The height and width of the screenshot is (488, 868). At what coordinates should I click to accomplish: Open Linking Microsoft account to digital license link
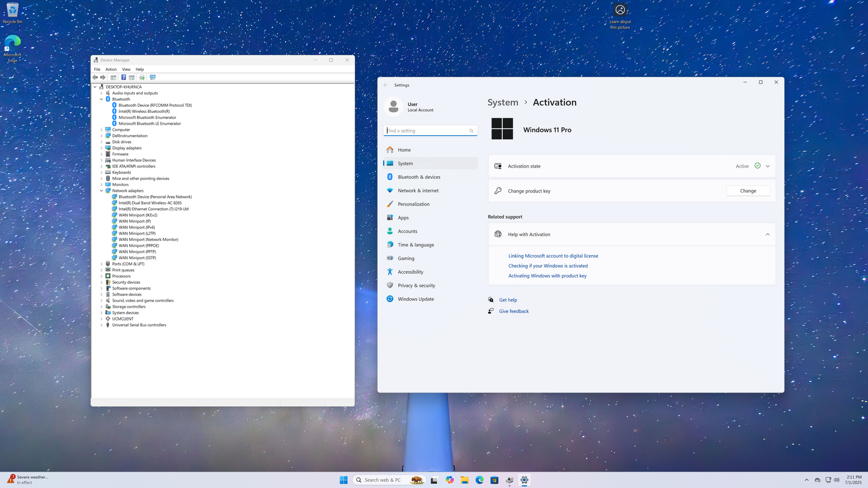[x=553, y=256]
